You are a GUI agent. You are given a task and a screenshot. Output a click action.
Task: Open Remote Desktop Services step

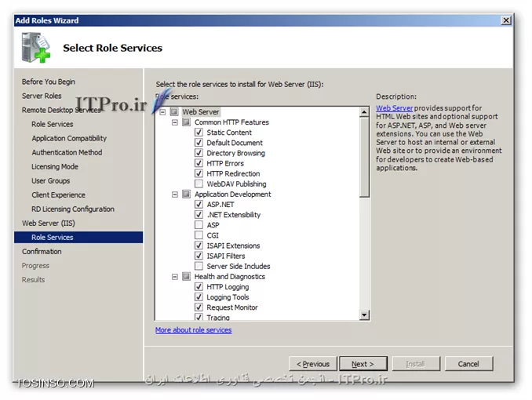pos(61,111)
